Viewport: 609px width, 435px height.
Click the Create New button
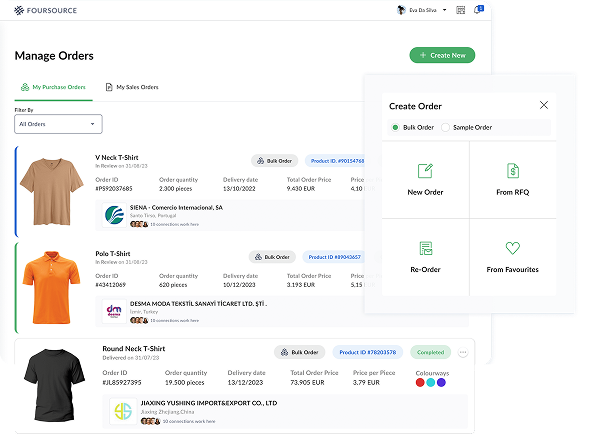click(442, 55)
